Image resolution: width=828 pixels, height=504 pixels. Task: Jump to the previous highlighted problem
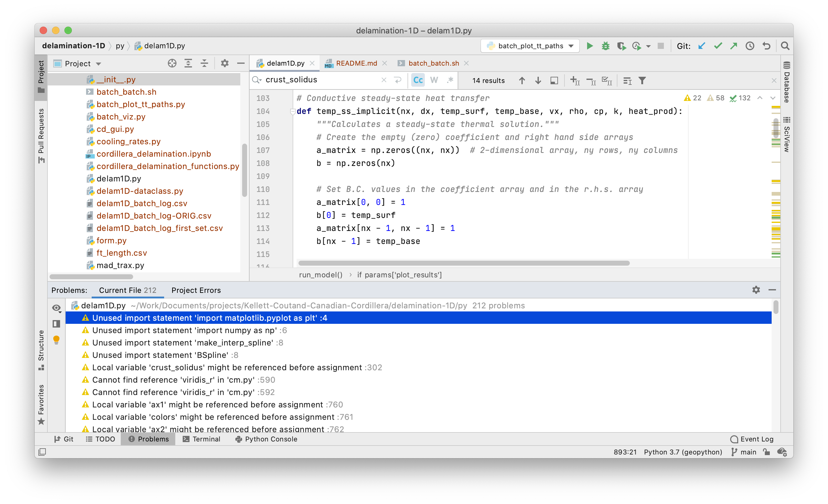point(760,98)
